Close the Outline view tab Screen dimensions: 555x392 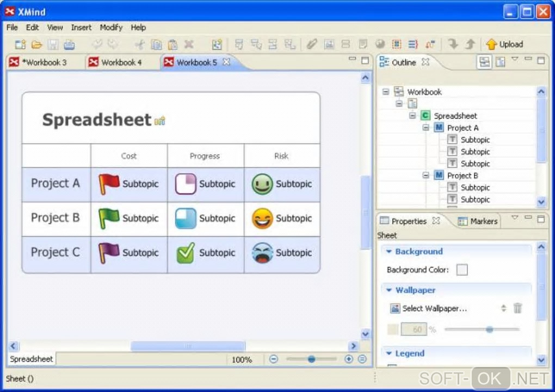pos(425,63)
